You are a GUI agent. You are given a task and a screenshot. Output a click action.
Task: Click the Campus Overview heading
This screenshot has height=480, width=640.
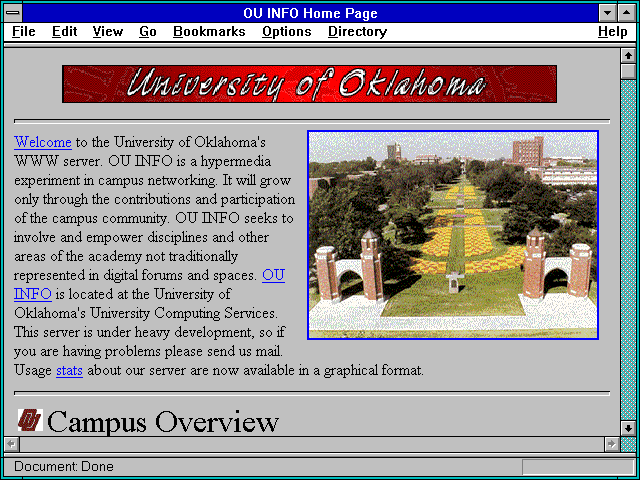(163, 422)
